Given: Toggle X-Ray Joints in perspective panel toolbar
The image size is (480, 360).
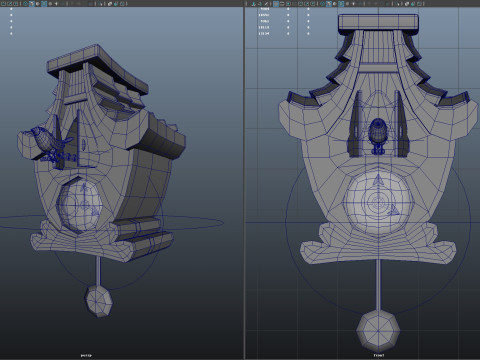Looking at the screenshot, I should click(122, 4).
